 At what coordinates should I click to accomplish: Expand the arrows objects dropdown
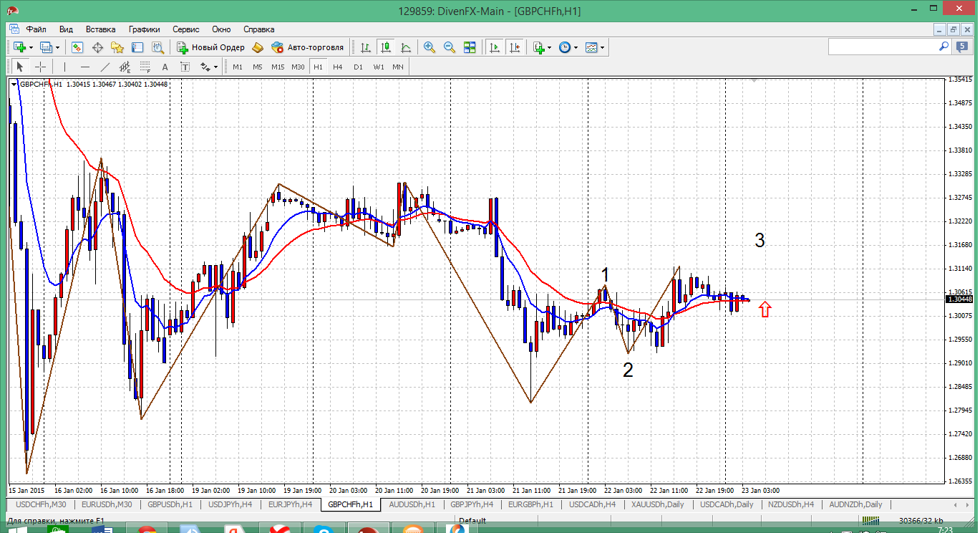215,67
